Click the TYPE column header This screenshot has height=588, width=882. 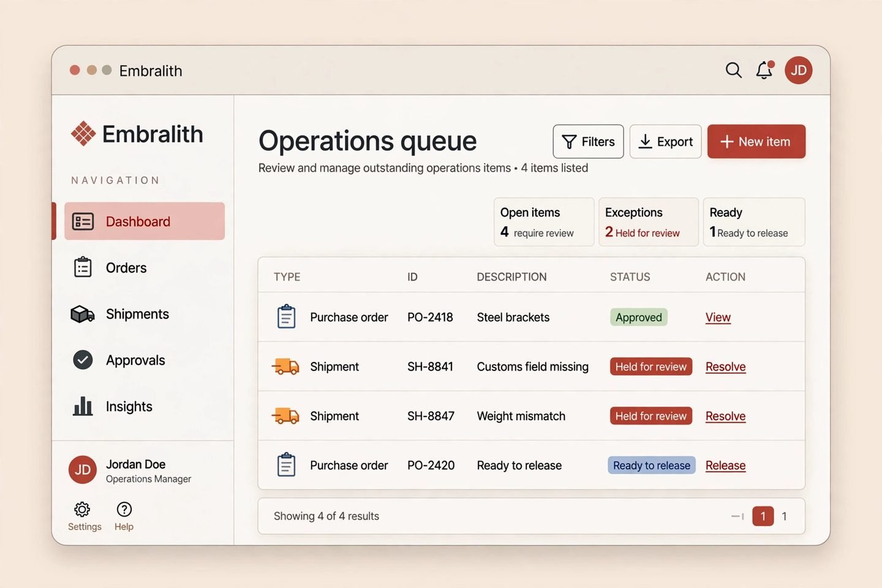tap(287, 277)
